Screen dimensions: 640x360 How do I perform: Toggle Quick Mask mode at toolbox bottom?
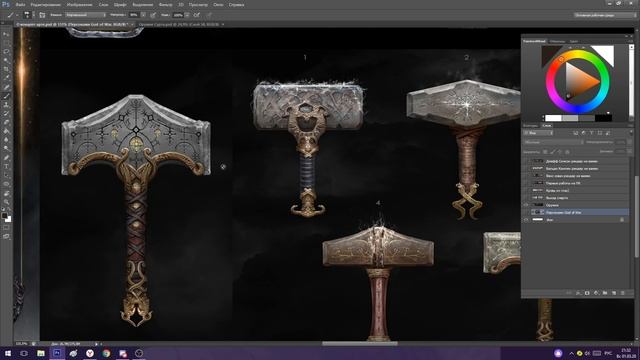pos(7,228)
